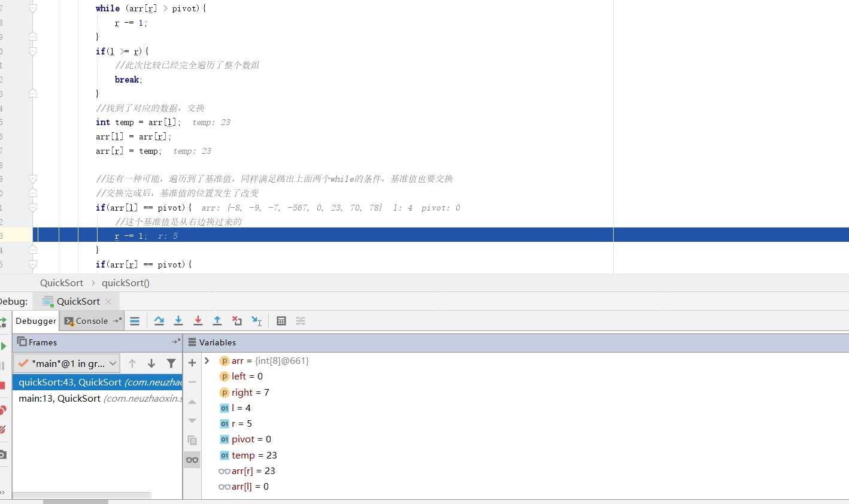
Task: Click the green Resume Program icon
Action: click(x=3, y=346)
